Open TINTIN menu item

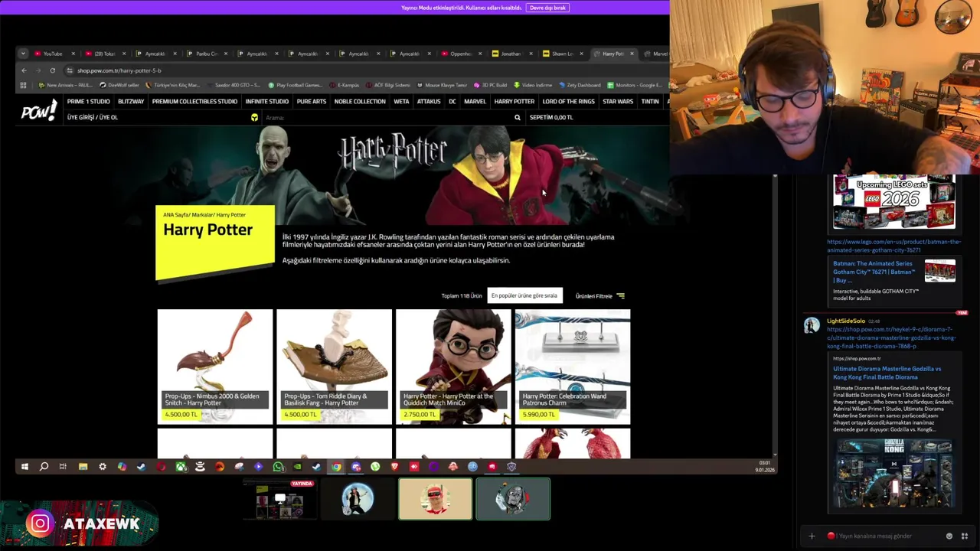[650, 101]
